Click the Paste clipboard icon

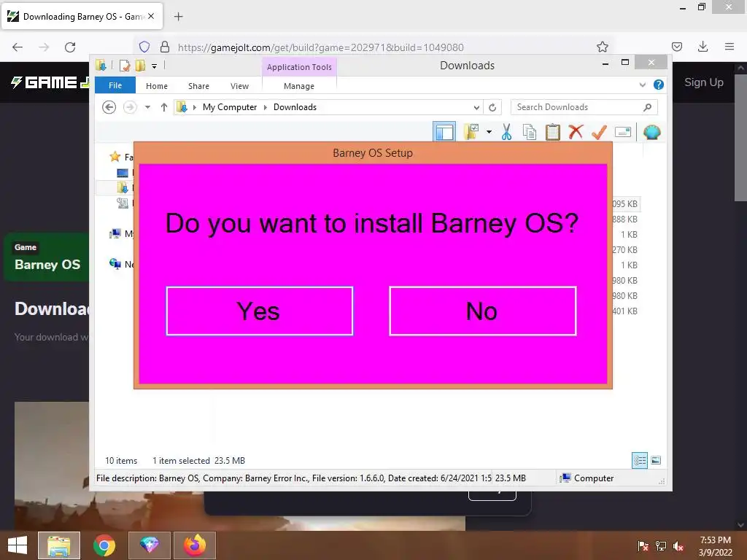tap(553, 132)
